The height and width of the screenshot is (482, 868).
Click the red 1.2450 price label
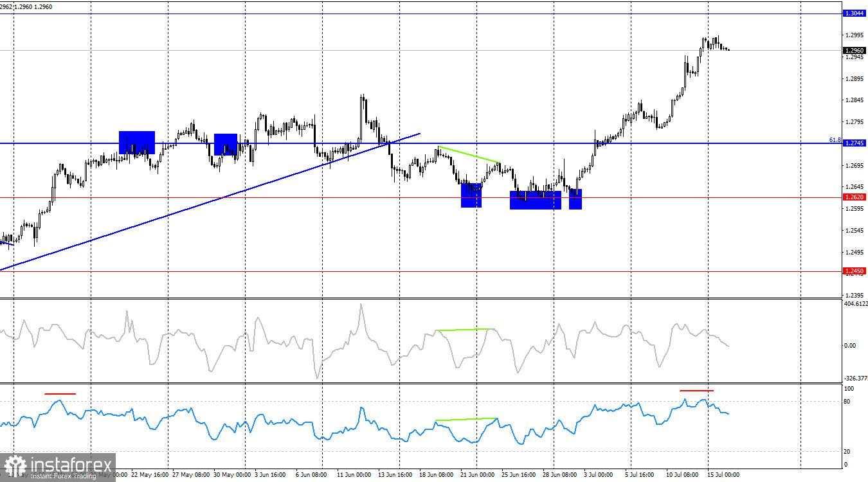click(854, 271)
